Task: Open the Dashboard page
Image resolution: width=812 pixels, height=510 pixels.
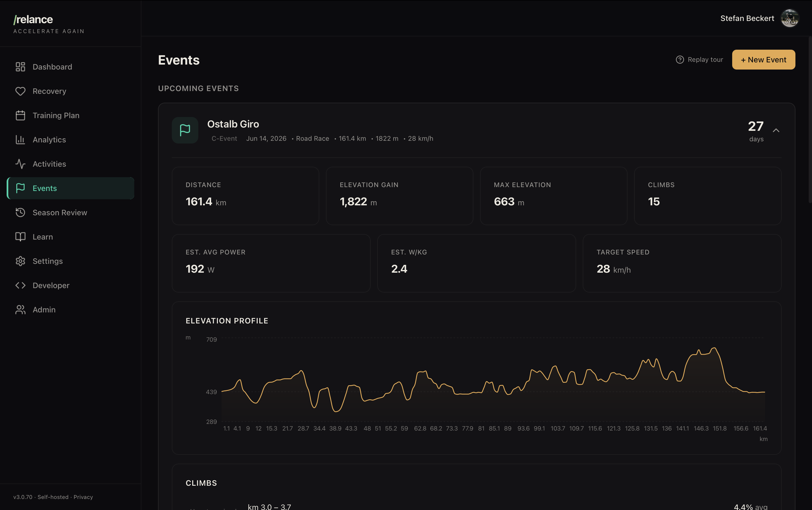Action: (70, 67)
